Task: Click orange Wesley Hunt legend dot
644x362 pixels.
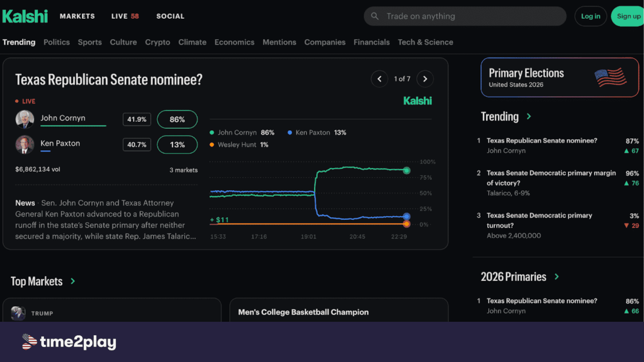Action: tap(212, 145)
